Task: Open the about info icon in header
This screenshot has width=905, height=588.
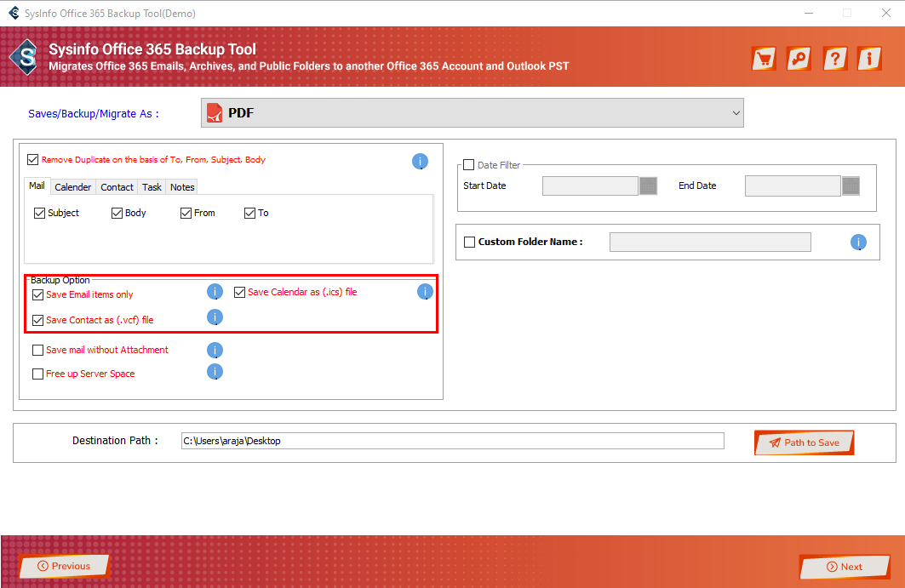Action: tap(870, 58)
